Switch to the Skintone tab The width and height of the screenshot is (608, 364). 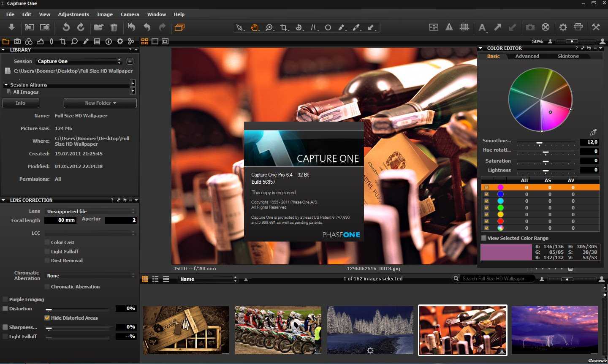(568, 56)
